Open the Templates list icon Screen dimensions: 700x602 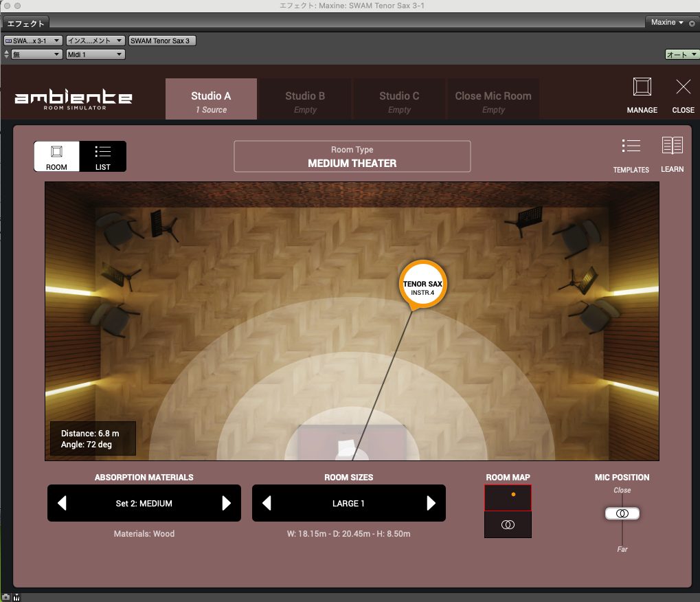tap(631, 155)
